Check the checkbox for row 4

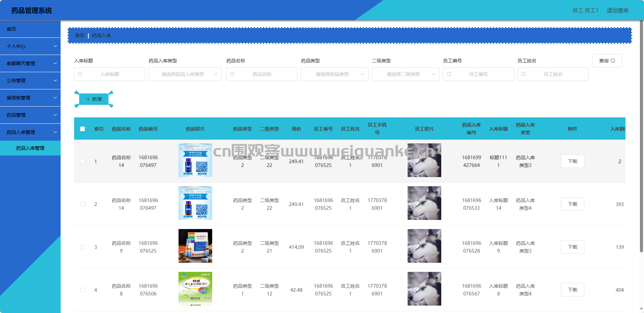[x=83, y=290]
